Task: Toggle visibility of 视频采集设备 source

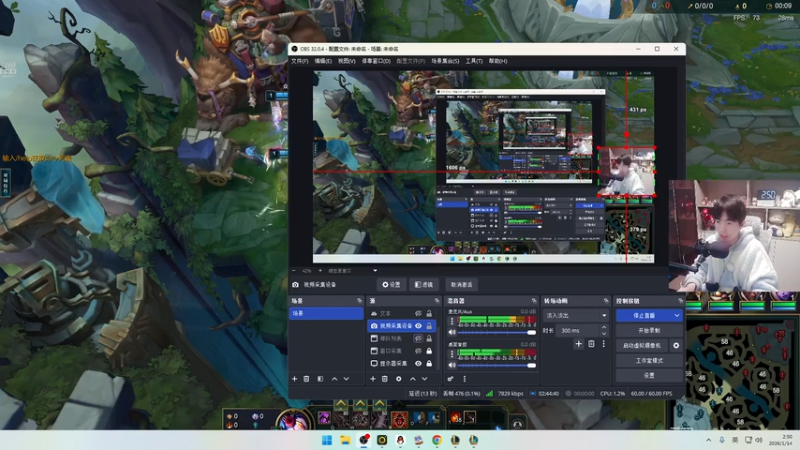Action: click(418, 326)
